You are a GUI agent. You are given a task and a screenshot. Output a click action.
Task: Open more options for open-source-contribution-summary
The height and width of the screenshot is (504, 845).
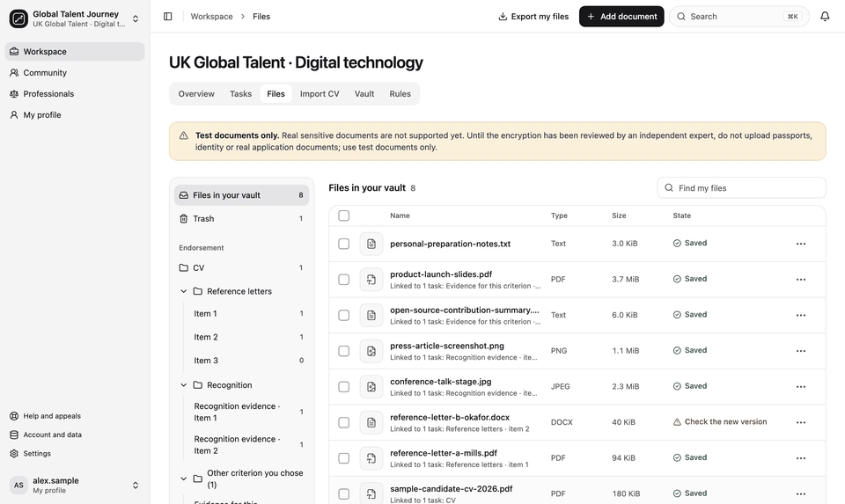coord(801,316)
